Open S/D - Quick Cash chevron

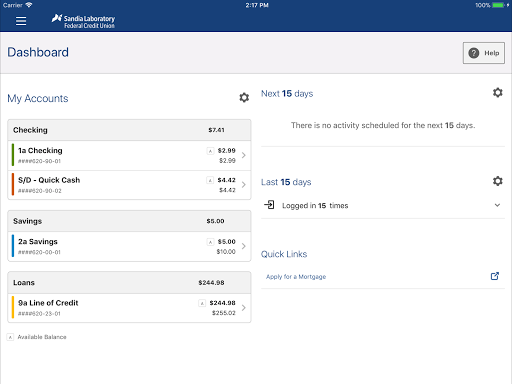point(244,185)
